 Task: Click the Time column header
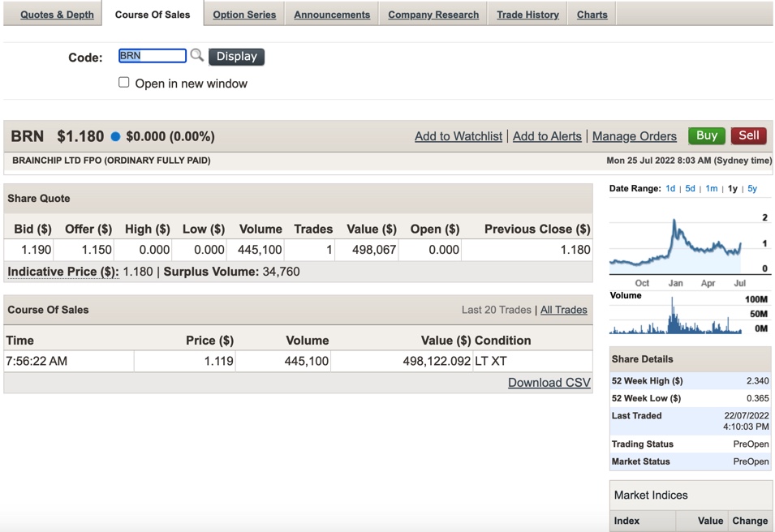(19, 341)
